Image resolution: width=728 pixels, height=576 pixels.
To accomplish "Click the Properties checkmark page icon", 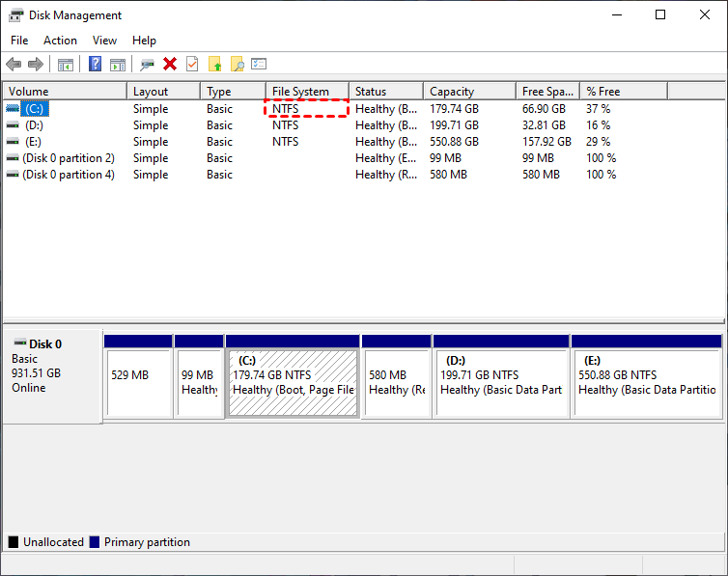I will (192, 64).
